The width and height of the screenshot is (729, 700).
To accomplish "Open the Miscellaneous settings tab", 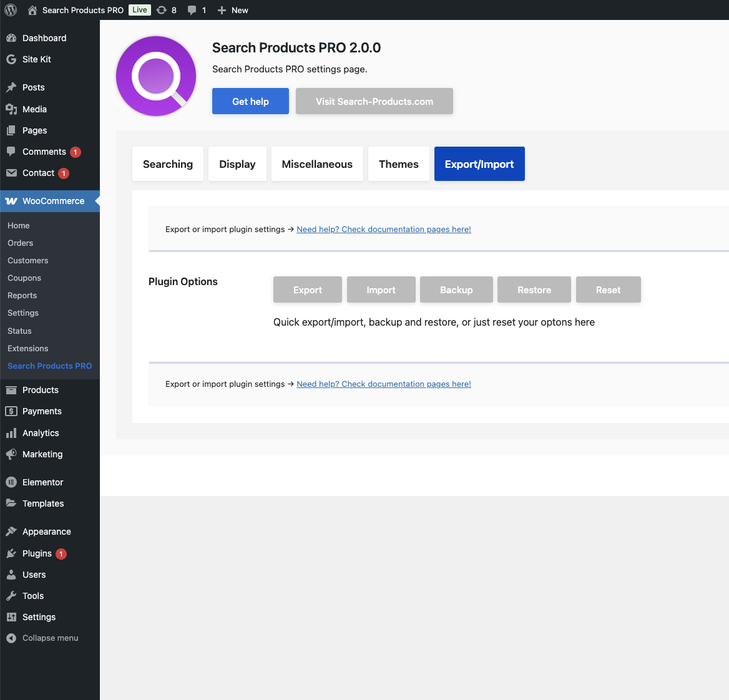I will coord(317,163).
